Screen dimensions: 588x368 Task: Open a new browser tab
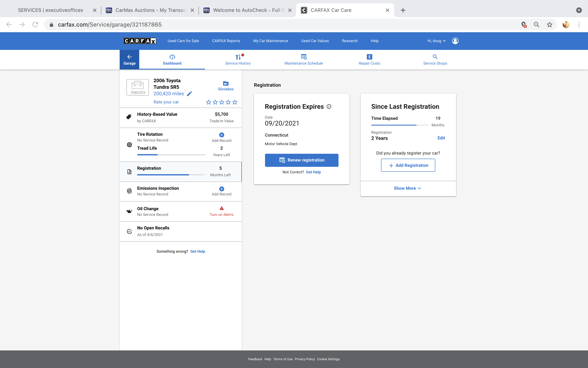pyautogui.click(x=403, y=10)
